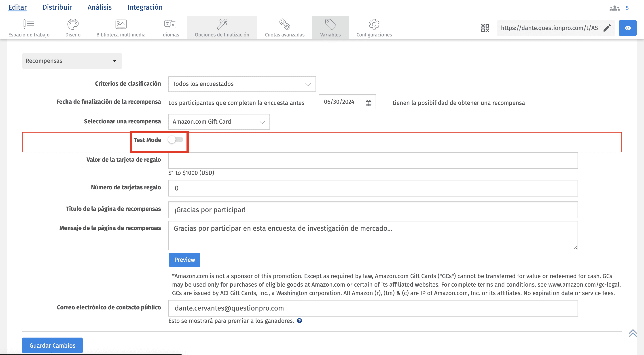
Task: Click the Guardar Cambios button
Action: 52,345
